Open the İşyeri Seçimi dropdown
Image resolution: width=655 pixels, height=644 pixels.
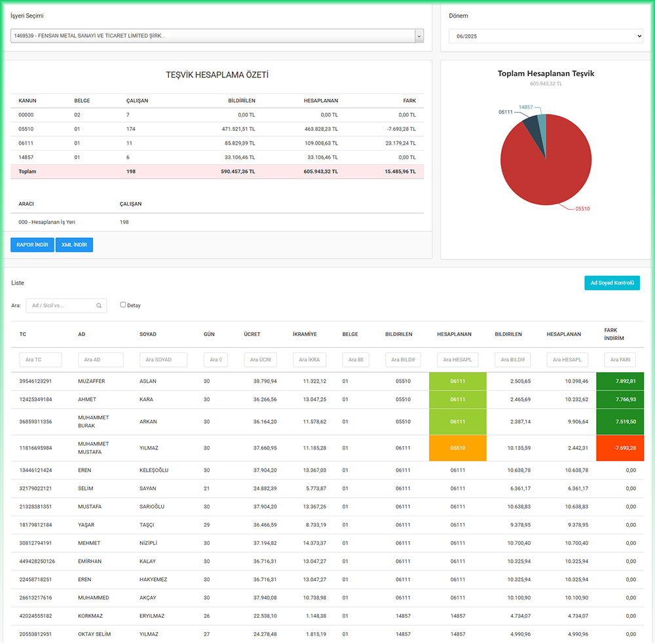217,36
